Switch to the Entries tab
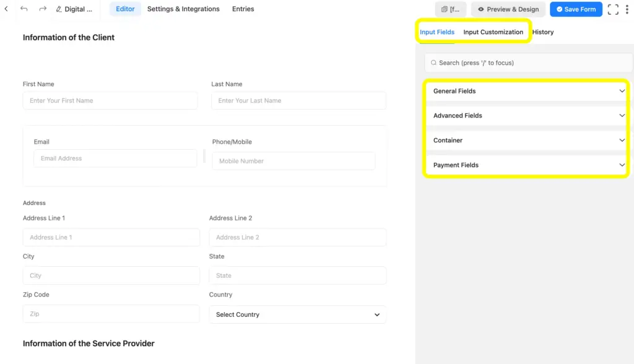Image resolution: width=634 pixels, height=364 pixels. tap(243, 9)
